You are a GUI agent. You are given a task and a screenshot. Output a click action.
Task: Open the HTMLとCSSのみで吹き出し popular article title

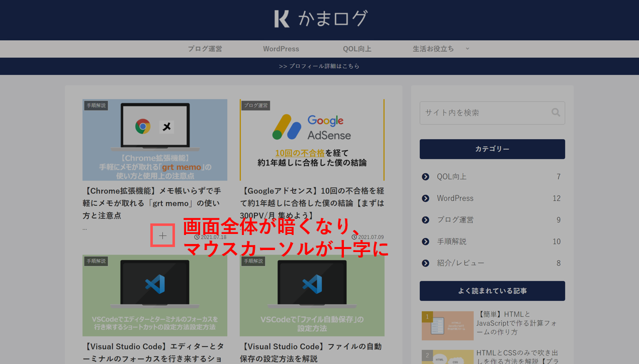point(518,357)
